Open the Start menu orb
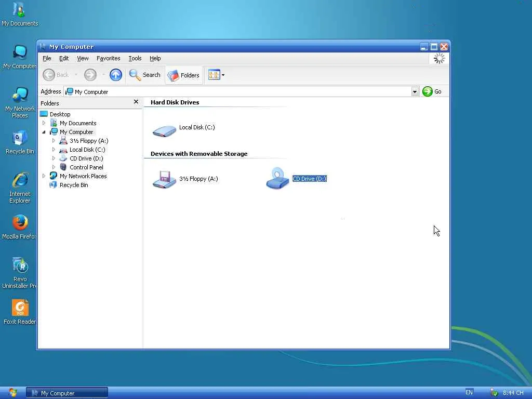Screen dimensions: 532x399 [x=13, y=393]
